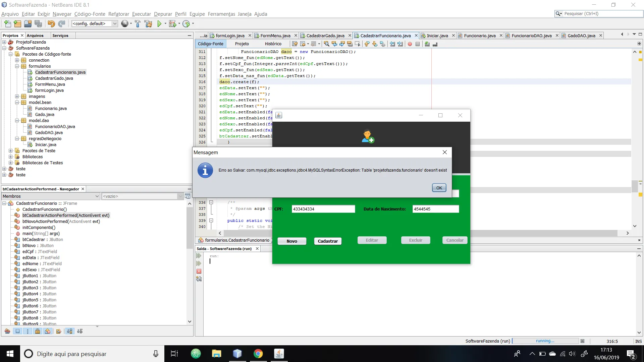Toggle Show Inherited Members in Navigator

(x=7, y=331)
